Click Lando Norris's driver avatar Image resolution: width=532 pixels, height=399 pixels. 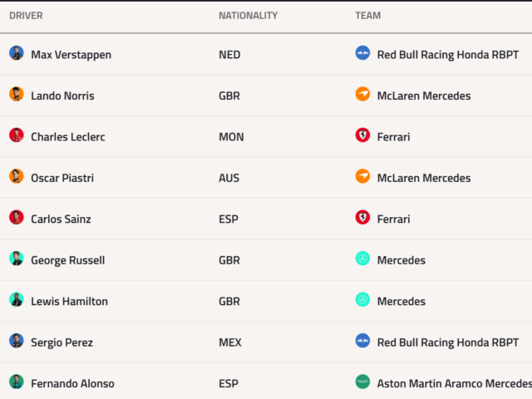pyautogui.click(x=17, y=94)
